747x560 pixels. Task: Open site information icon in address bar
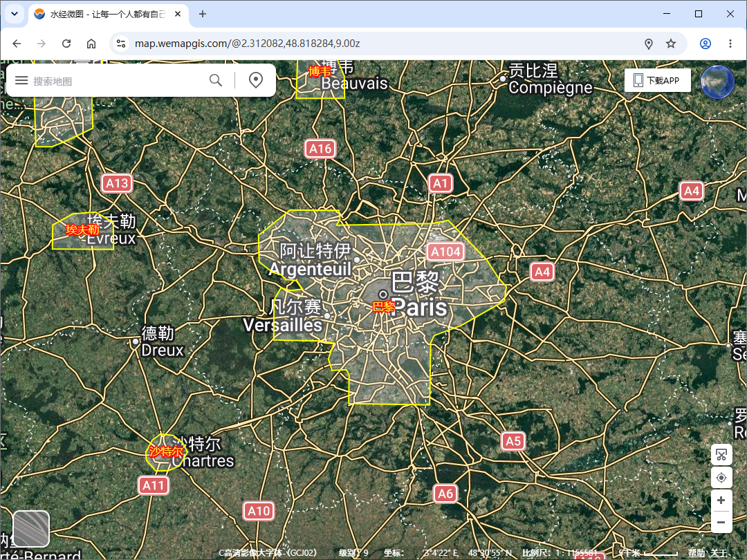(x=121, y=44)
